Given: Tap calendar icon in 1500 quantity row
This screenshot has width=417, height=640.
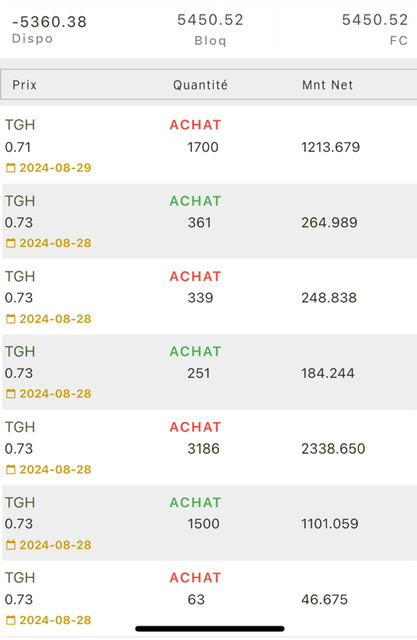Looking at the screenshot, I should 11,545.
